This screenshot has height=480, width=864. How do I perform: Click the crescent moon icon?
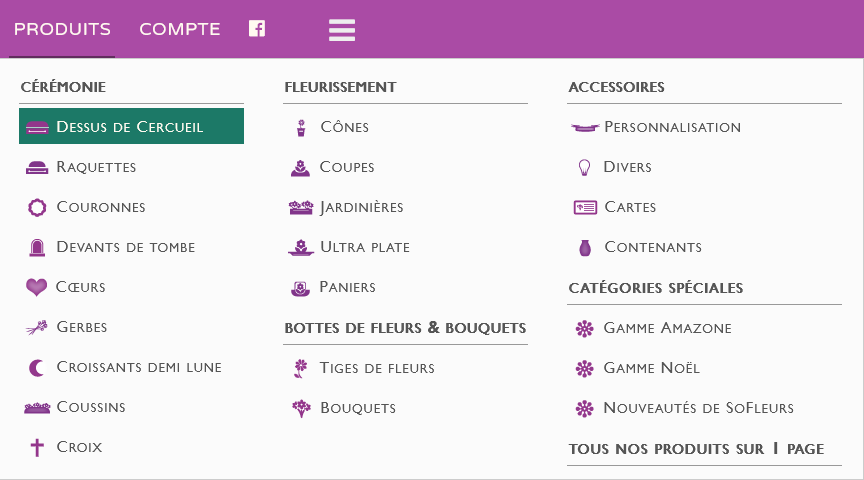coord(37,367)
